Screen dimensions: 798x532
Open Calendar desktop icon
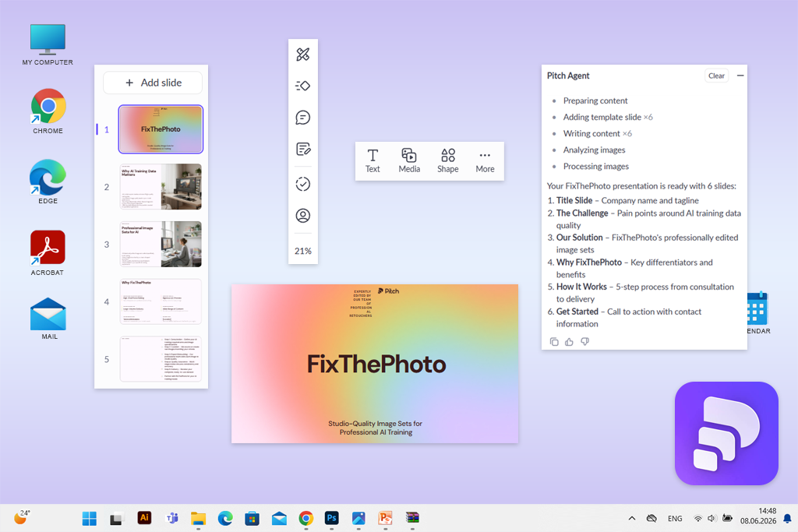[x=758, y=313]
